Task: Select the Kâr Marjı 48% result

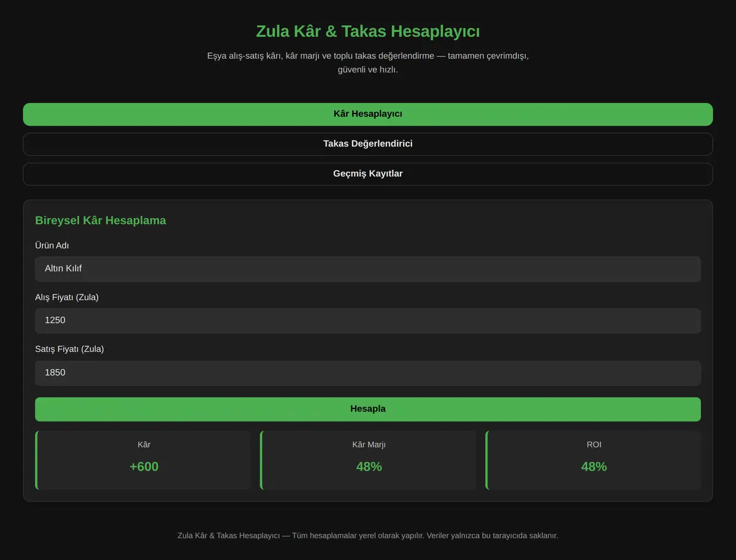Action: click(369, 467)
